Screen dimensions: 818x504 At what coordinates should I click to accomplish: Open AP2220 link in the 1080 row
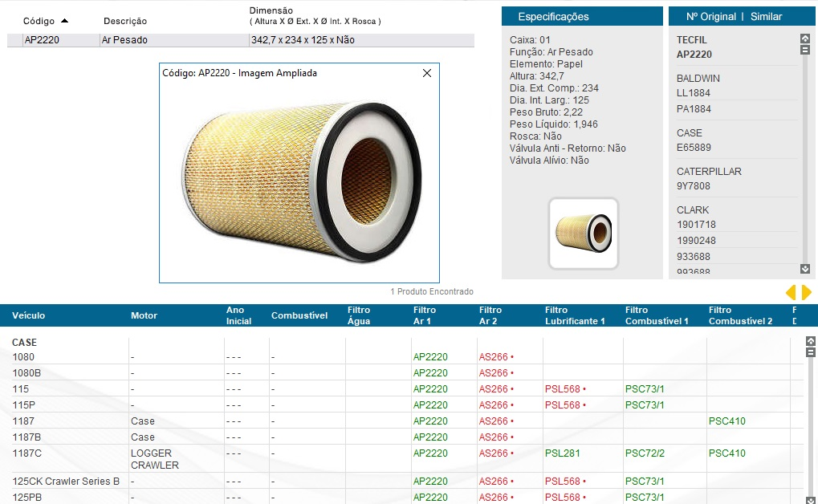tap(430, 357)
